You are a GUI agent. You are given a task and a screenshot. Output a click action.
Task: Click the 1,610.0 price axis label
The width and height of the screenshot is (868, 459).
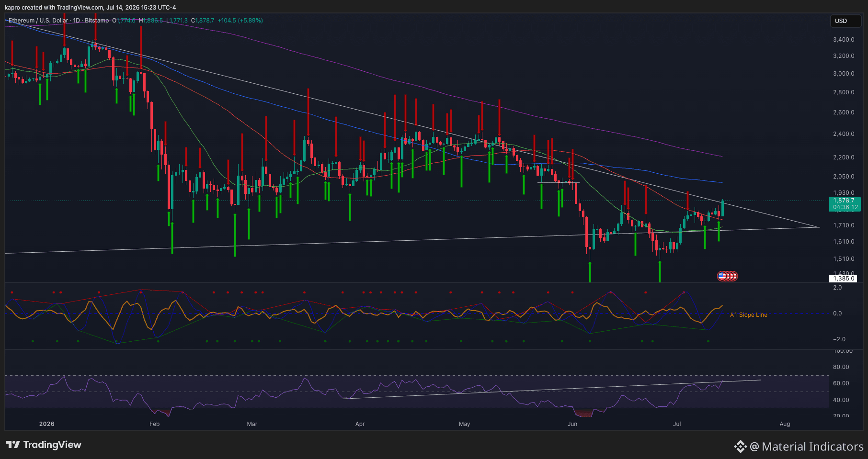(x=844, y=242)
